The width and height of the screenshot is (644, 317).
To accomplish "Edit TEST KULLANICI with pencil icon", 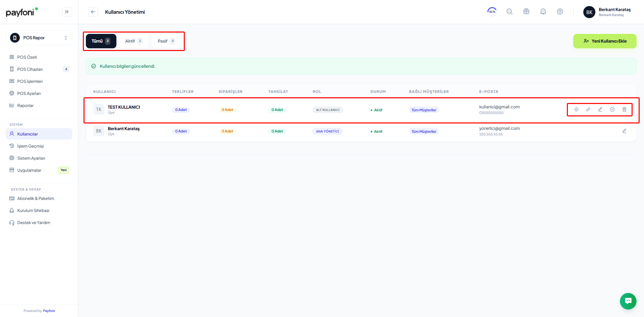I will [x=600, y=109].
